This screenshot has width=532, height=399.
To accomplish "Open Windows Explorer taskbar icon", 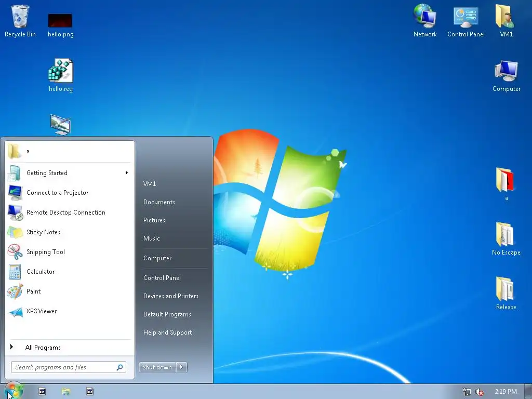I will pos(66,392).
